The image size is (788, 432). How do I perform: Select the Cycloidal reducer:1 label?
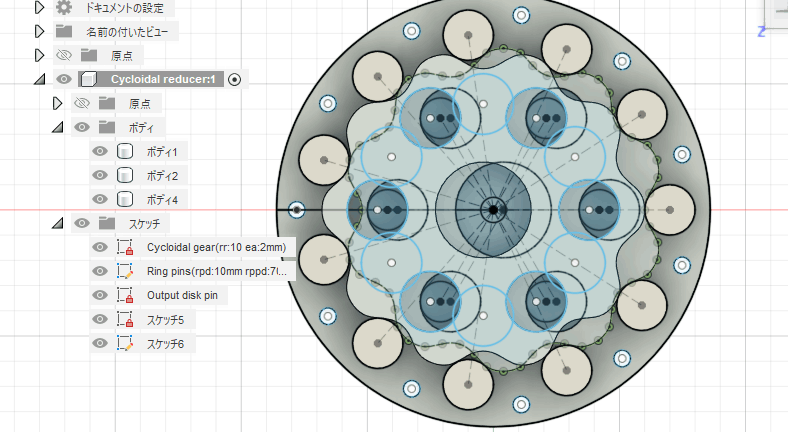[x=163, y=79]
